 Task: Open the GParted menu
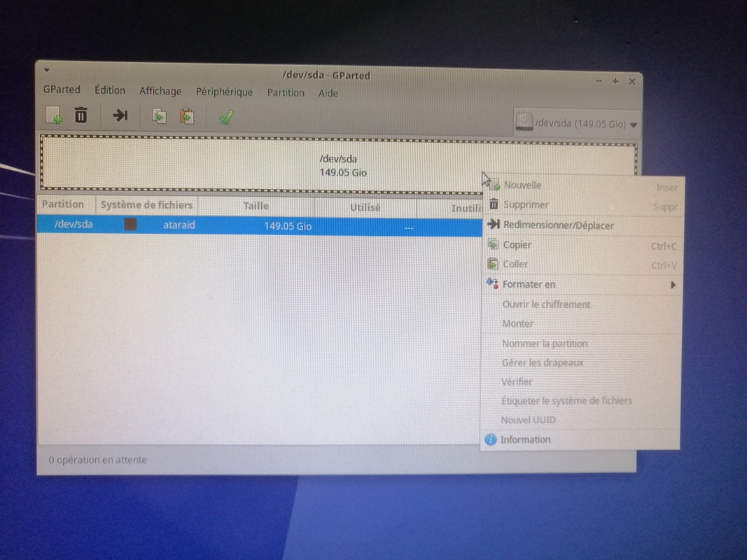[62, 90]
